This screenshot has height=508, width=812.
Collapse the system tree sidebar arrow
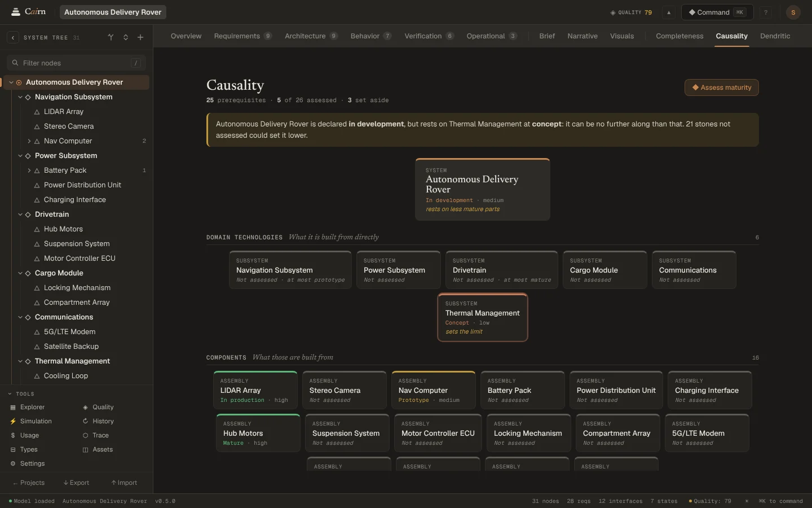pyautogui.click(x=13, y=38)
